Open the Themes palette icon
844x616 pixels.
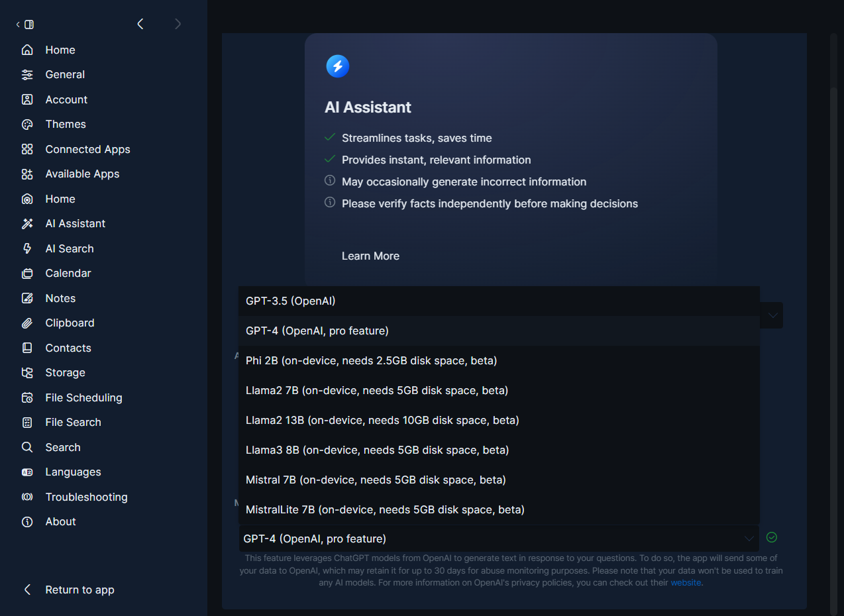pyautogui.click(x=26, y=124)
